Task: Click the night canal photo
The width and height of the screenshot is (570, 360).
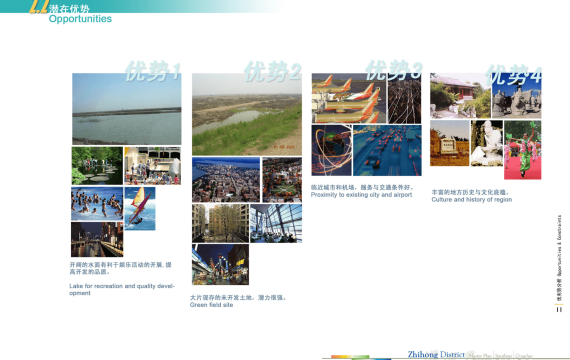Action: coord(97,239)
